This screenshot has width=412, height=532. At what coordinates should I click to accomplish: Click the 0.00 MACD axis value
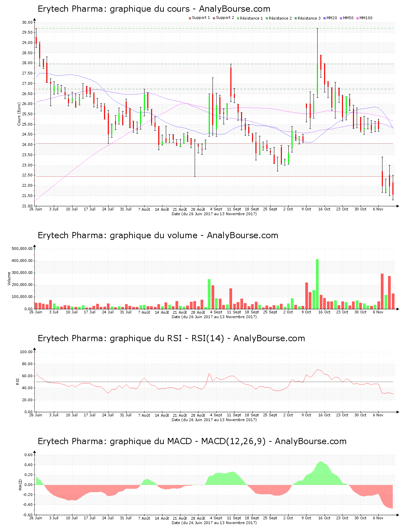(28, 485)
